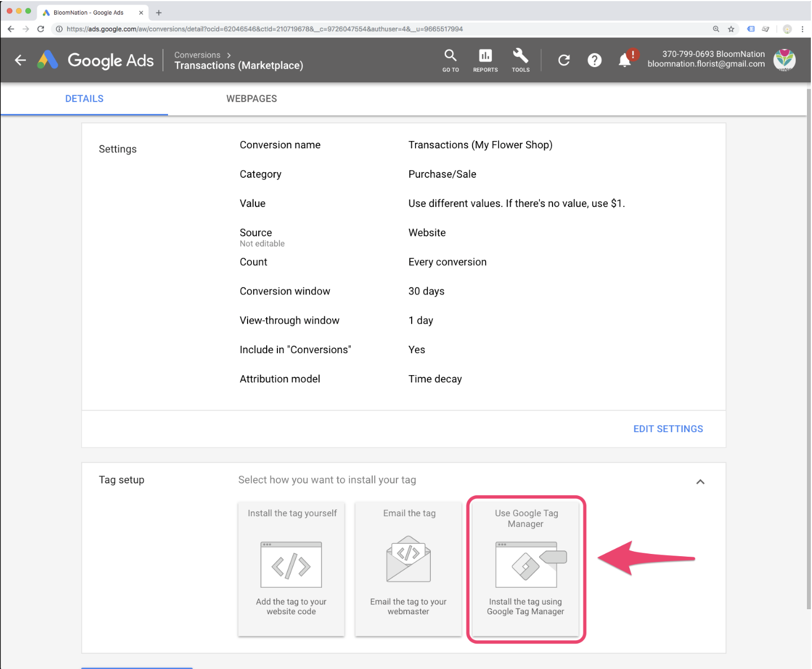Open the help question mark icon
Image resolution: width=812 pixels, height=669 pixels.
[x=594, y=60]
